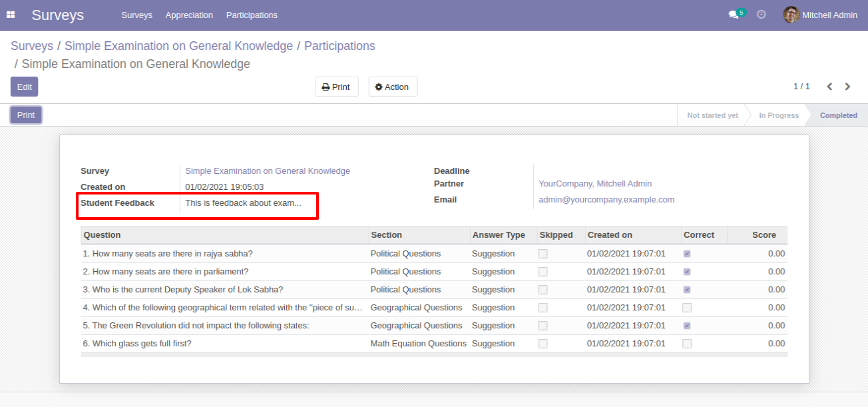Sort by Answer Type column header
The width and height of the screenshot is (868, 407).
coord(503,235)
